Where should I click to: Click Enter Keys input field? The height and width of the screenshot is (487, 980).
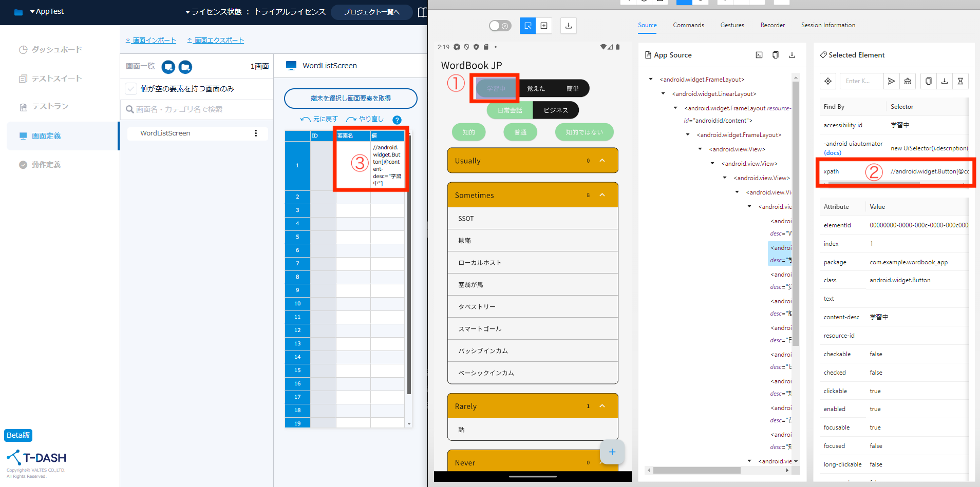(862, 81)
